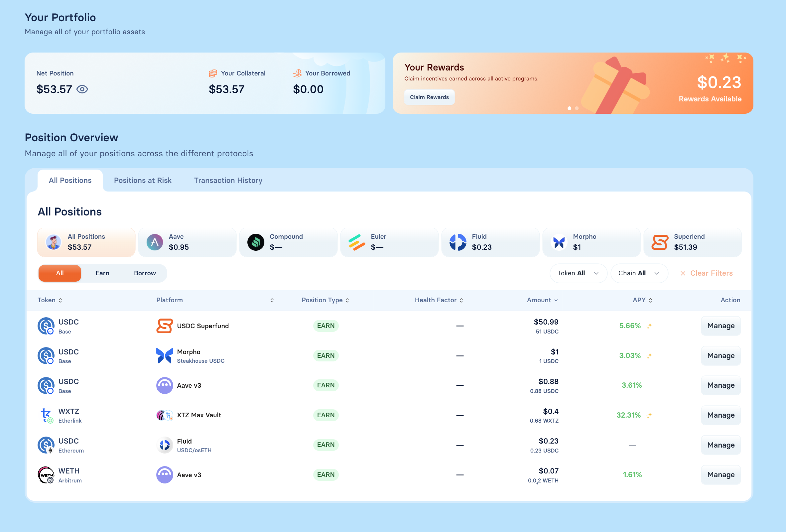Click the Claim Rewards button
The image size is (786, 532).
coord(429,97)
